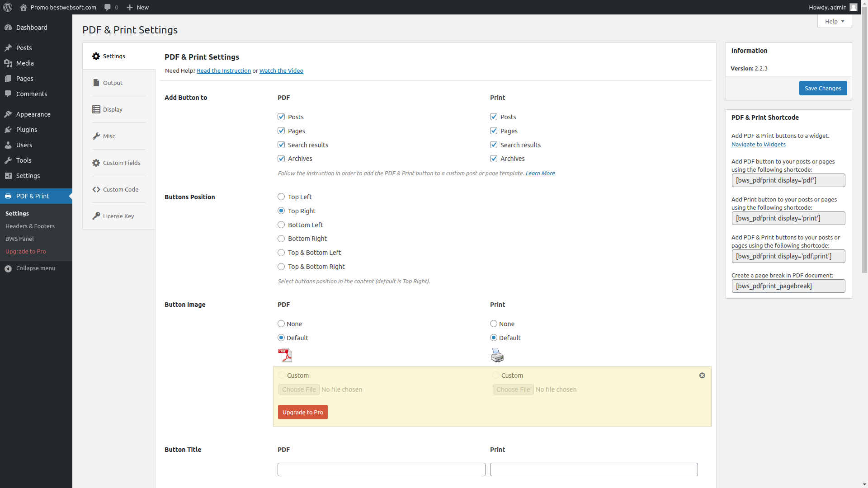Click the Custom Code icon
This screenshot has height=488, width=868.
tap(96, 189)
